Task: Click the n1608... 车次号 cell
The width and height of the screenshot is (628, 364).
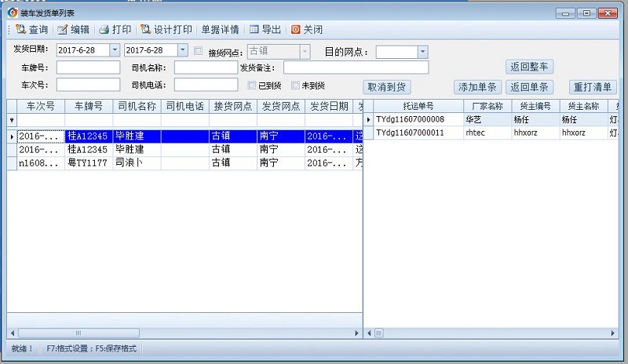Action: tap(41, 163)
